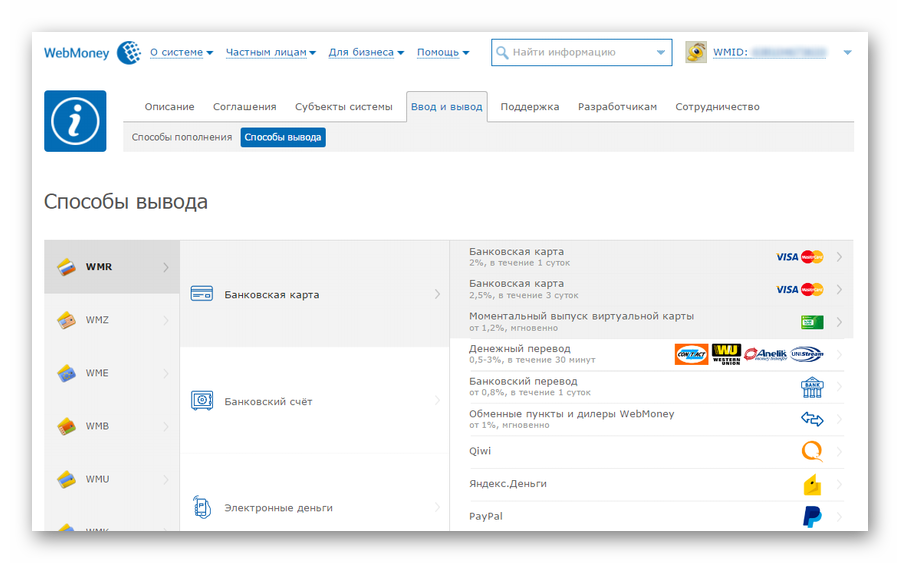
Task: Click the Qiwi text label
Action: (x=480, y=451)
